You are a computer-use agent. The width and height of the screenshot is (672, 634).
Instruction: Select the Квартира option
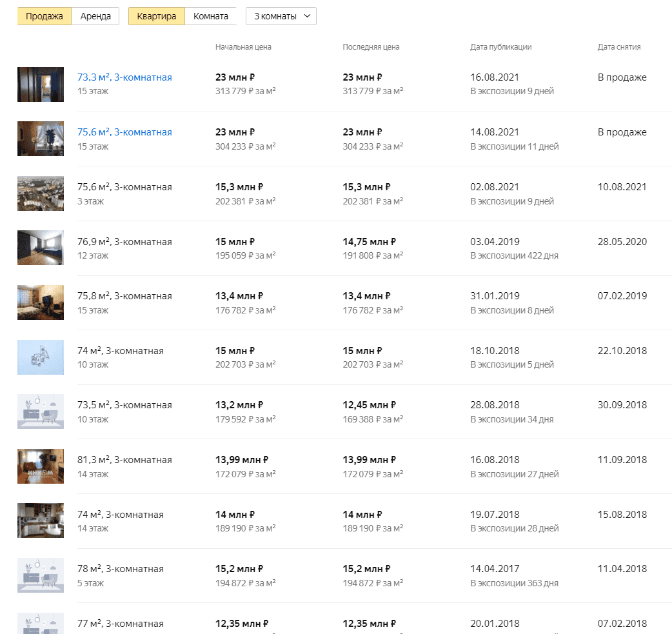pos(157,16)
